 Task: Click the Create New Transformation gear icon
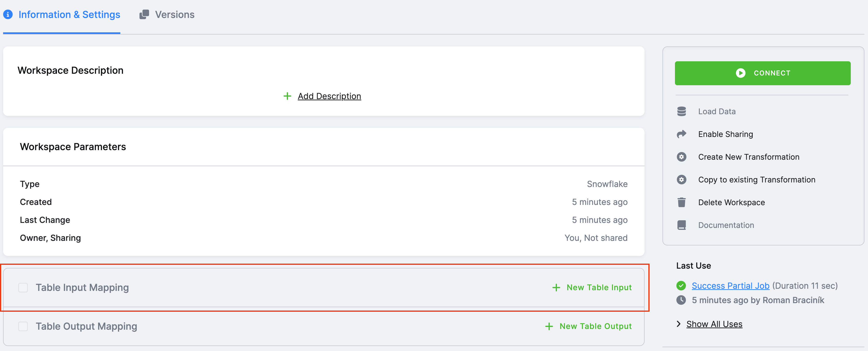681,157
